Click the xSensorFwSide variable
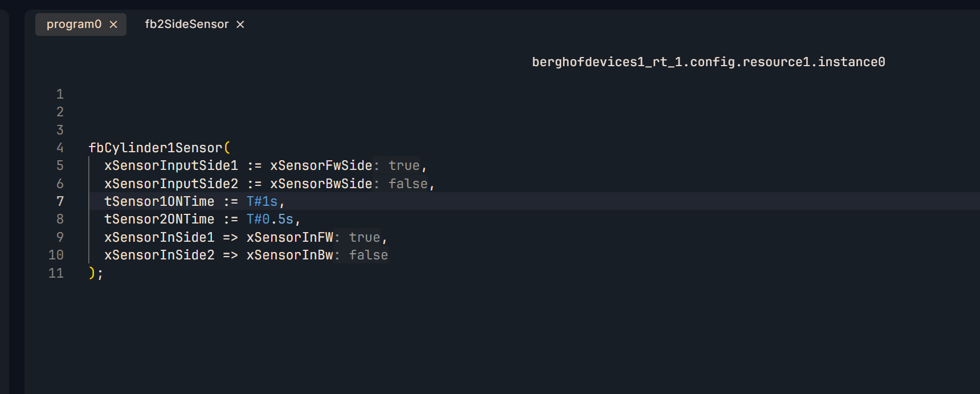The width and height of the screenshot is (980, 394). click(x=321, y=166)
